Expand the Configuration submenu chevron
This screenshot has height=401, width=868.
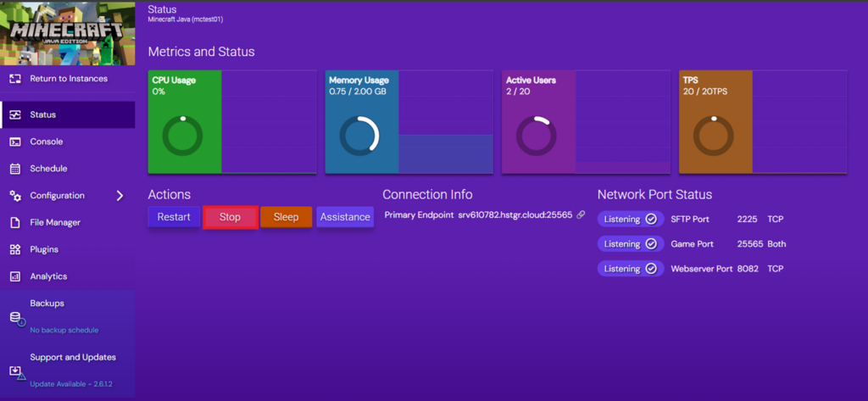click(x=120, y=196)
